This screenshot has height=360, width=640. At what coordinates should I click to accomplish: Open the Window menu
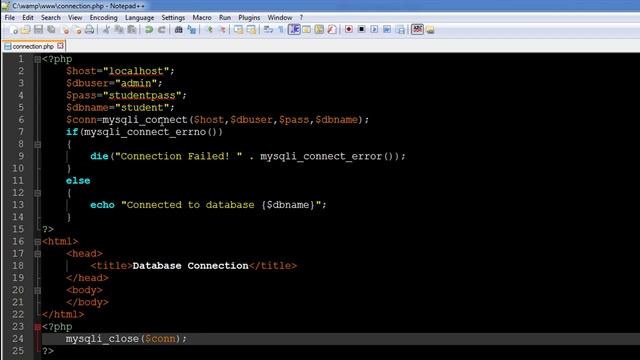(280, 18)
